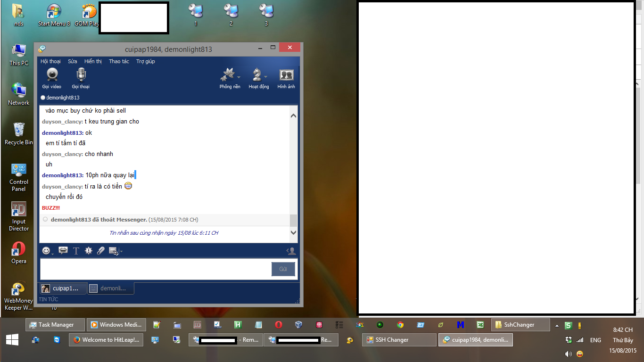Viewport: 644px width, 362px height.
Task: Click the chat scrollbar down arrow
Action: click(293, 232)
